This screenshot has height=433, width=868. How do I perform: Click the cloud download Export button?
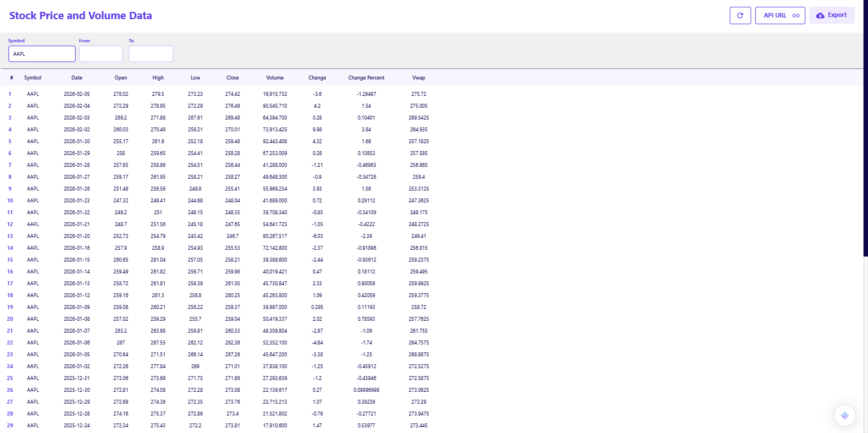[x=831, y=15]
